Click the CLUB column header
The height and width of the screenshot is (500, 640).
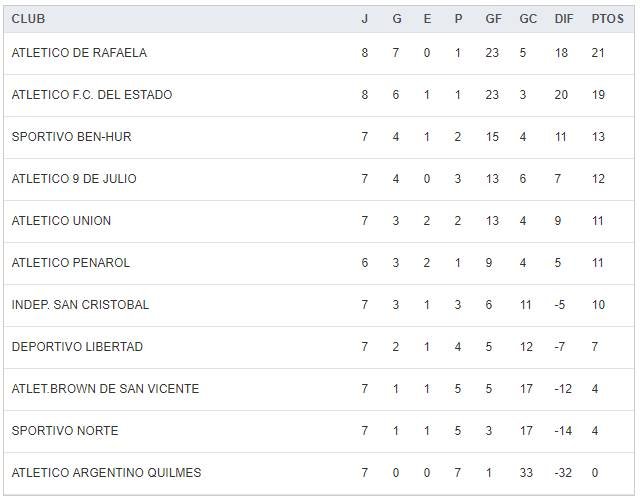tap(28, 19)
